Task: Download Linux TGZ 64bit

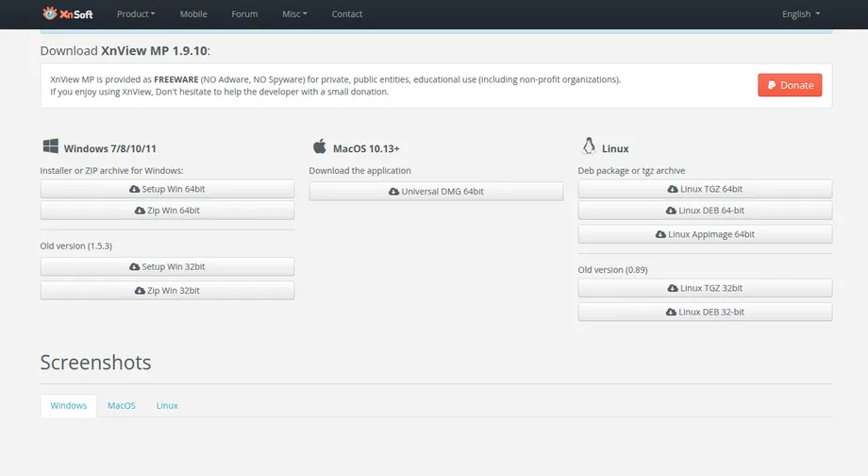Action: [706, 189]
